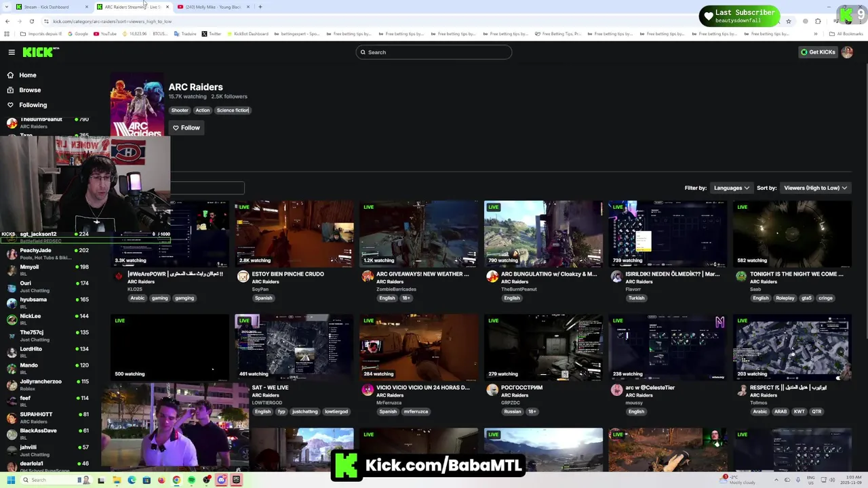This screenshot has width=868, height=488.
Task: Open the ARC GIVEAWAYS stream thumbnail
Action: pos(418,234)
